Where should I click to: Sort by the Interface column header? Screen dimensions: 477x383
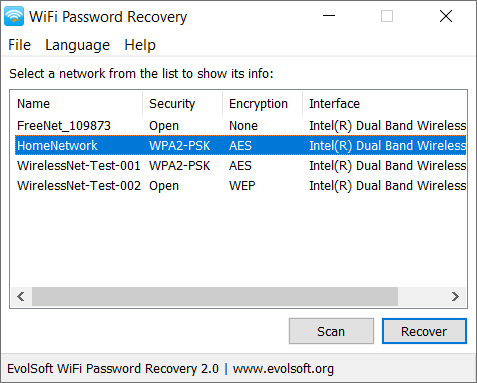tap(384, 104)
